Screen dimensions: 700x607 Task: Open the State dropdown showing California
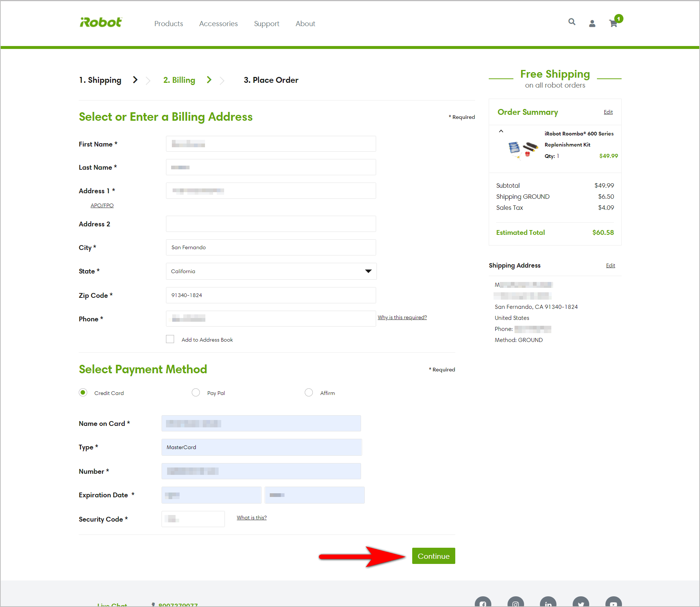point(271,271)
